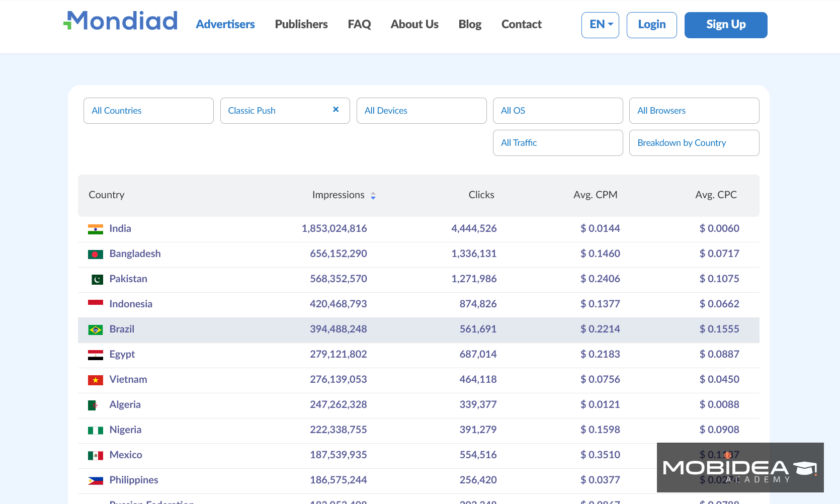Open the All Devices dropdown

[422, 111]
